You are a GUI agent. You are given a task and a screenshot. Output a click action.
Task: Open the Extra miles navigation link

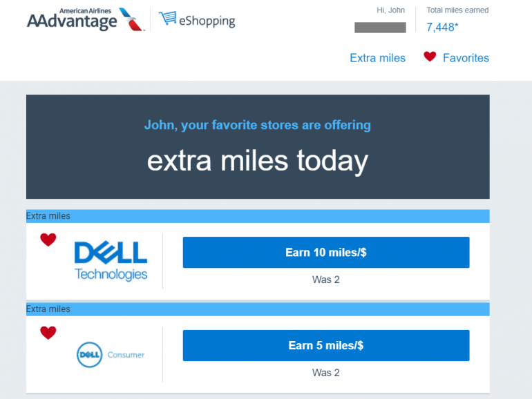(x=377, y=58)
